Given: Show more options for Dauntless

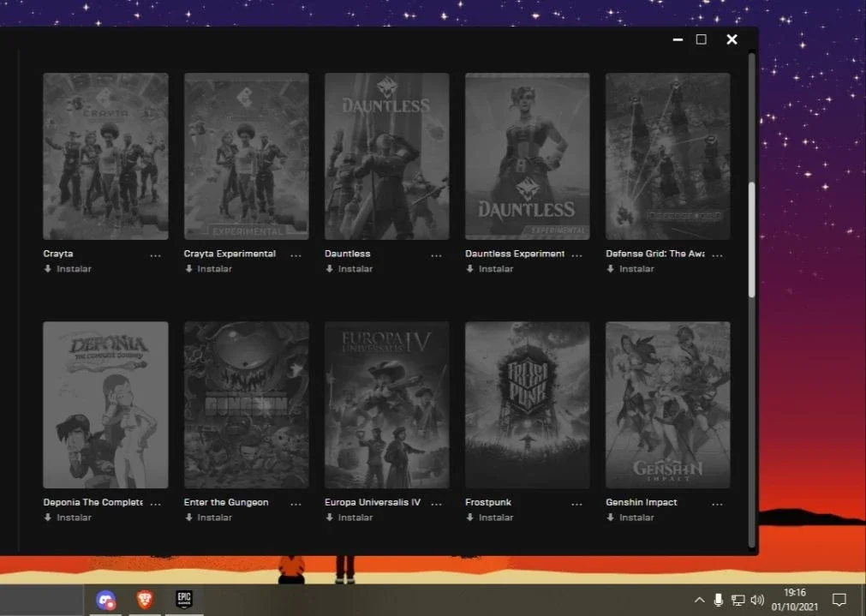Looking at the screenshot, I should tap(436, 255).
